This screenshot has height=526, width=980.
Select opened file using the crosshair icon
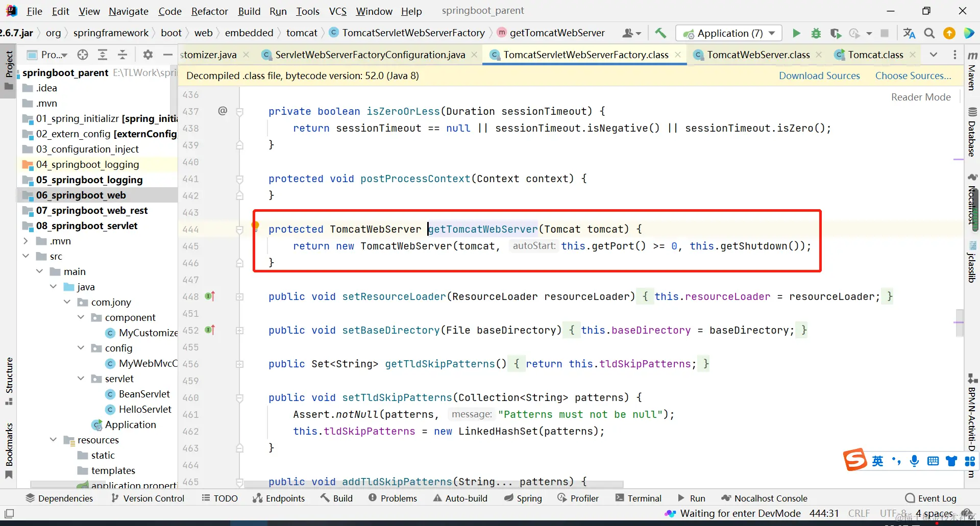tap(83, 55)
